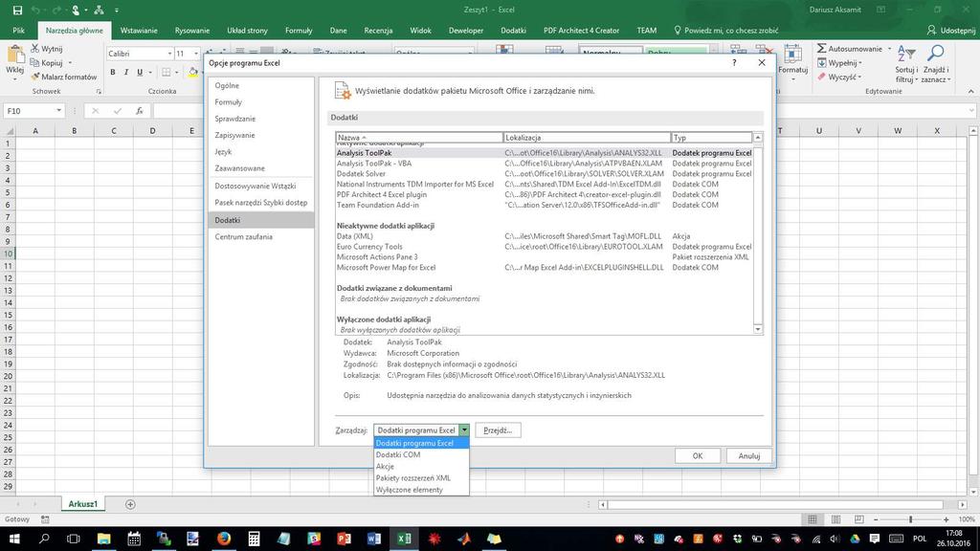Toggle bold formatting in the ribbon

[113, 73]
